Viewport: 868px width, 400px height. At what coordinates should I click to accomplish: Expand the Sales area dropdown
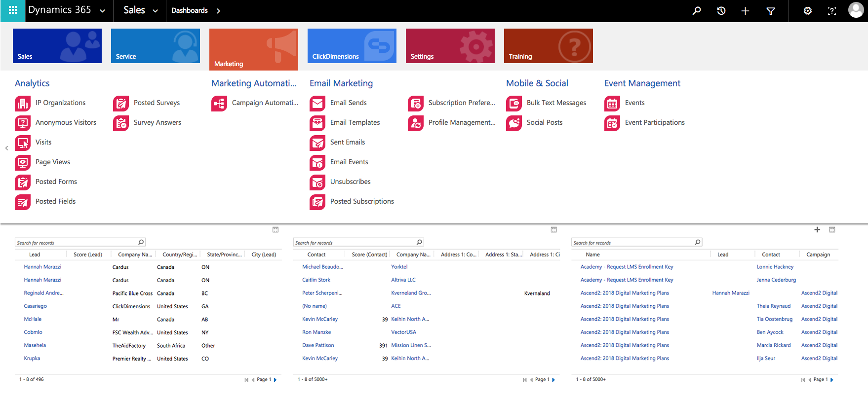pyautogui.click(x=155, y=11)
